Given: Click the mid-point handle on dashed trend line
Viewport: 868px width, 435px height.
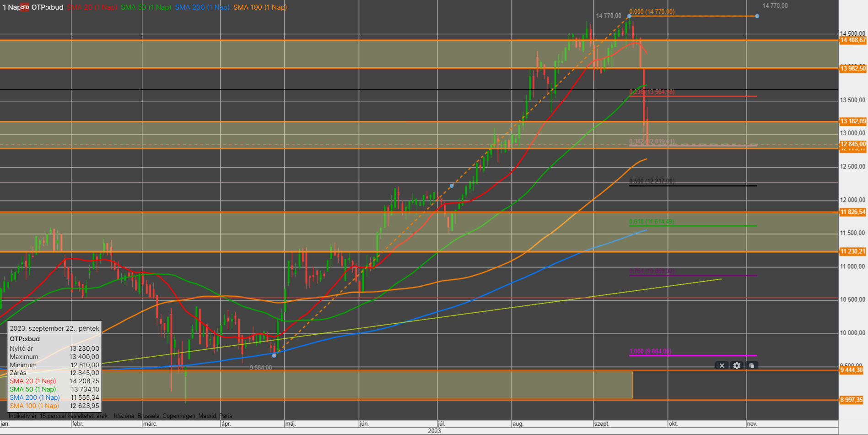Looking at the screenshot, I should [x=452, y=186].
